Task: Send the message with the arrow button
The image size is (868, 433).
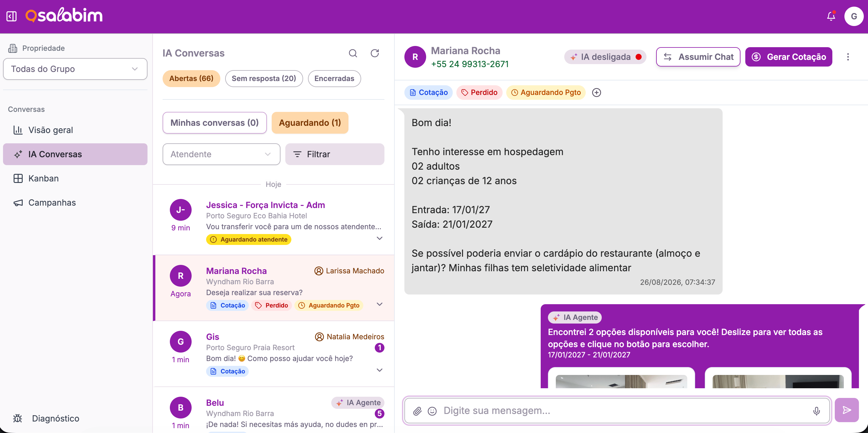Action: click(847, 410)
